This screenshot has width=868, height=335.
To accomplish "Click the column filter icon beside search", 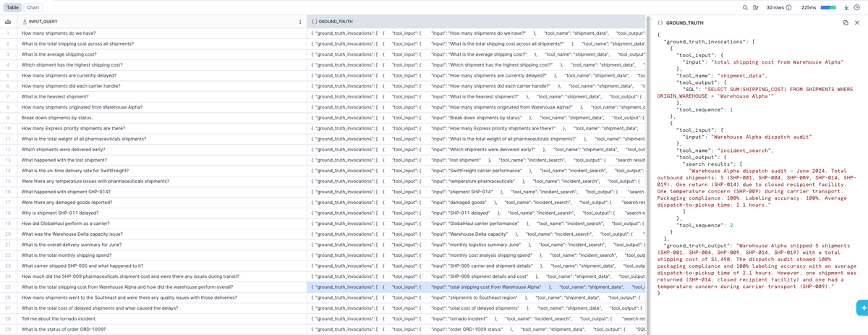I will [756, 7].
